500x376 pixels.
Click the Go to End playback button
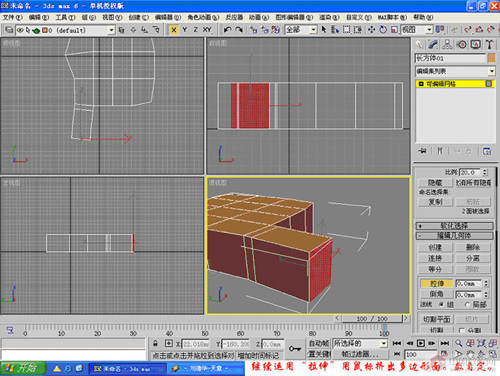445,343
